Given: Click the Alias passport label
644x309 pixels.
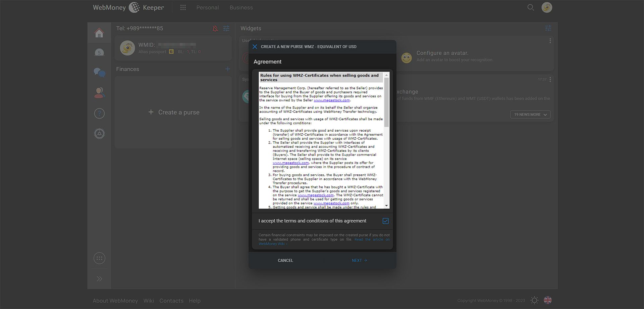Looking at the screenshot, I should (x=152, y=52).
